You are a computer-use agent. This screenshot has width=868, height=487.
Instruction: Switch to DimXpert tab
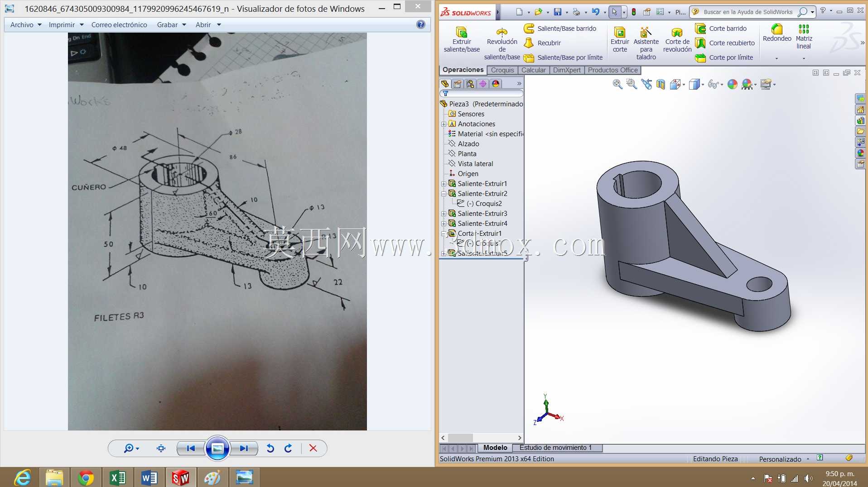(x=567, y=70)
